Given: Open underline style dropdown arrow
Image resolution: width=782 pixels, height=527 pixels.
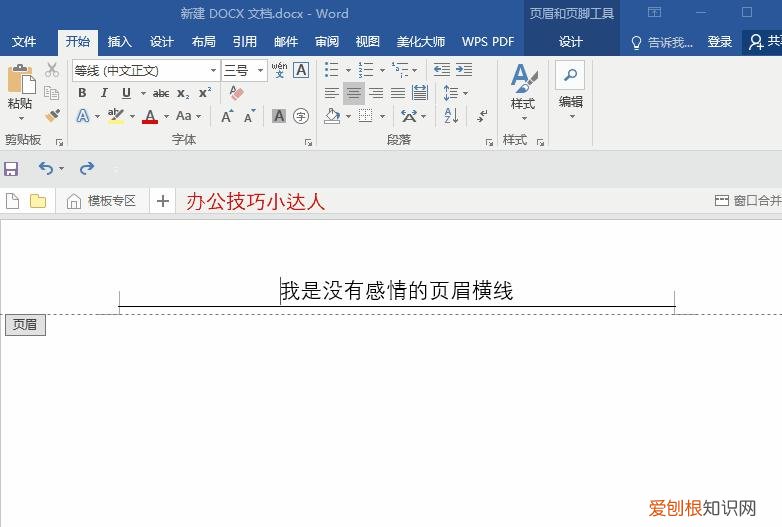Looking at the screenshot, I should 143,93.
